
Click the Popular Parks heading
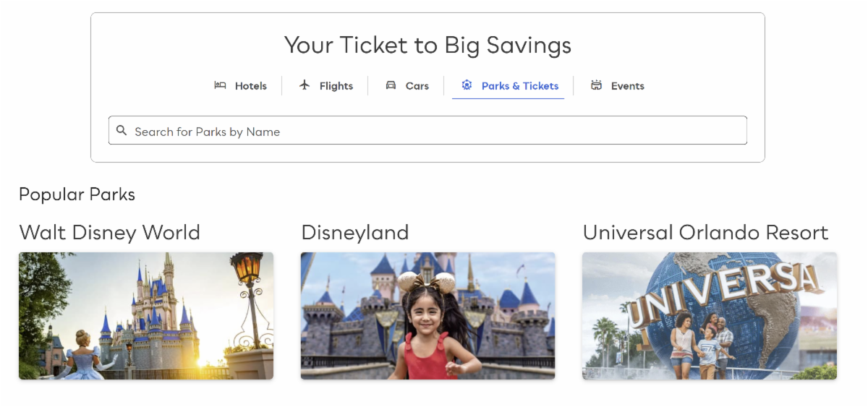coord(77,194)
